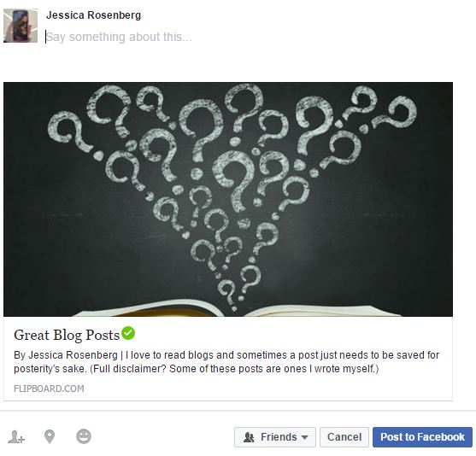Click Jessica Rosenberg's profile picture
The image size is (476, 456).
tap(21, 26)
